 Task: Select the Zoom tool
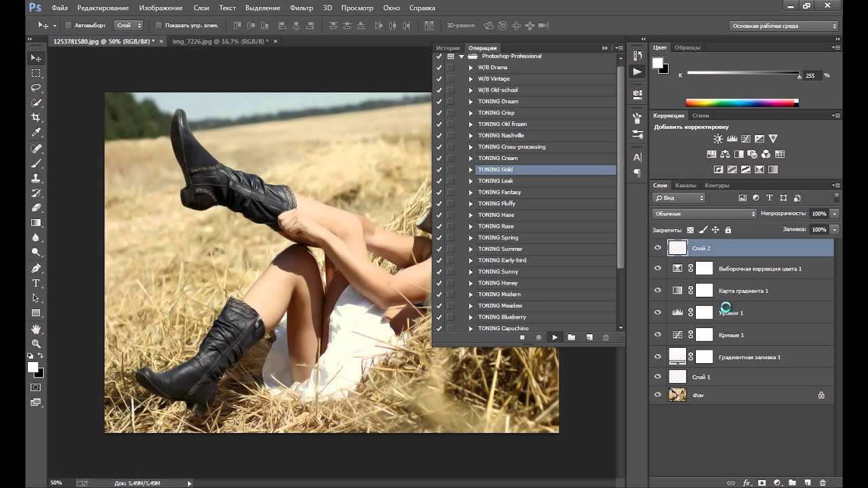pyautogui.click(x=36, y=344)
